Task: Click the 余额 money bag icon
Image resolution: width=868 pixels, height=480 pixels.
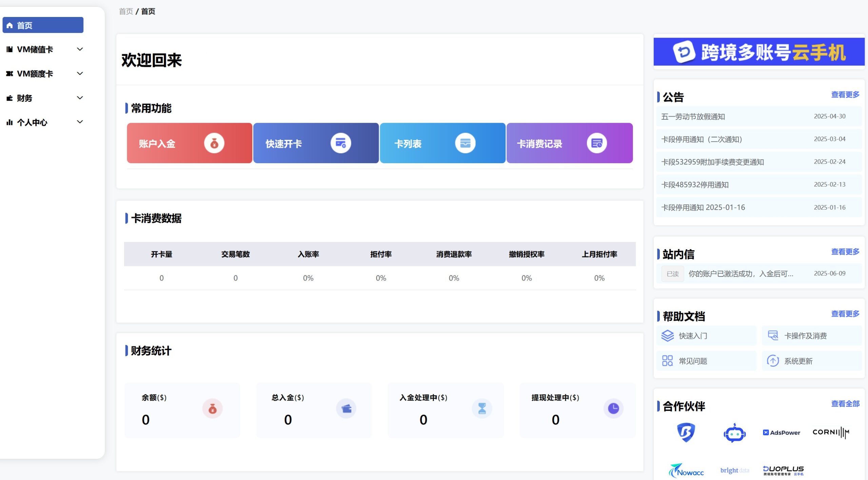Action: tap(213, 408)
